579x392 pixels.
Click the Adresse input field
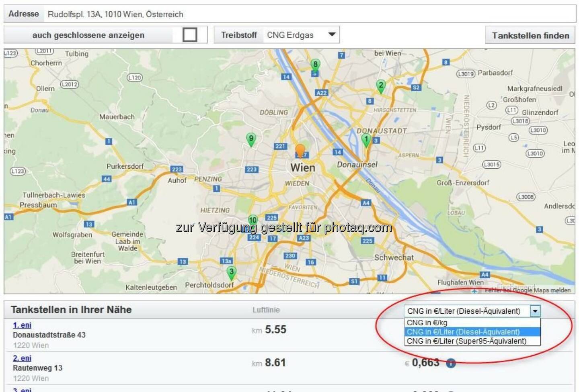pyautogui.click(x=310, y=14)
